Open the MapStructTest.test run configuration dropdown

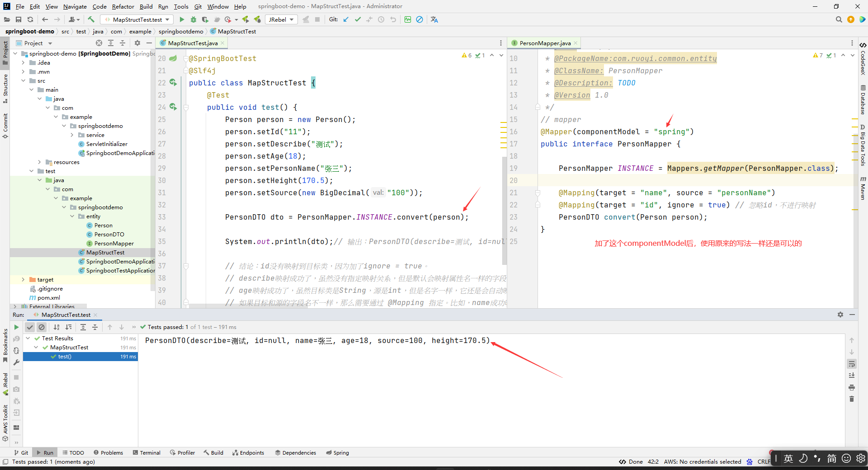[x=137, y=19]
